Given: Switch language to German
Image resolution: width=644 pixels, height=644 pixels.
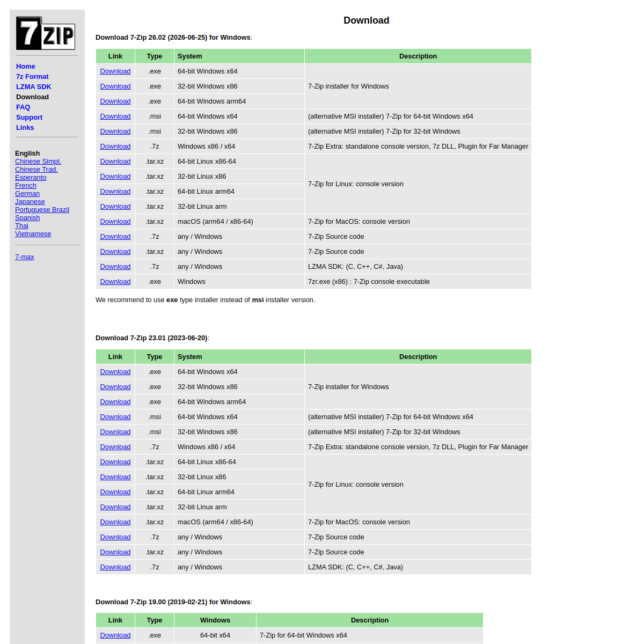Looking at the screenshot, I should (27, 194).
